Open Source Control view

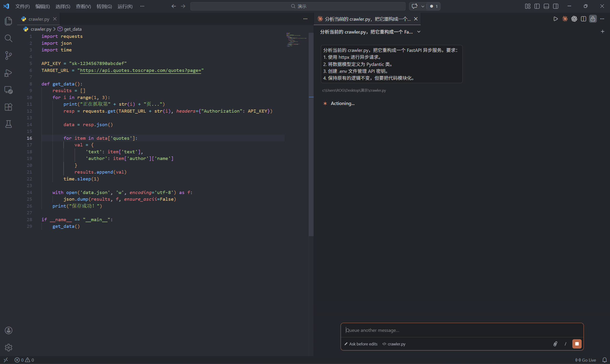8,55
